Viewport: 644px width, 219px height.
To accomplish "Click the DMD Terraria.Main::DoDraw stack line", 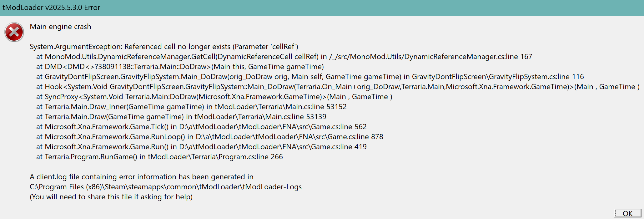I will 180,67.
